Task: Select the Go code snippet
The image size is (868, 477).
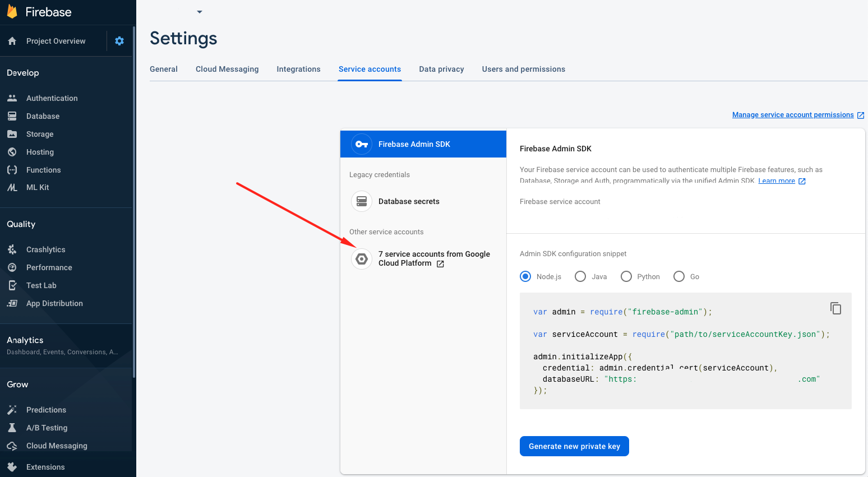Action: [679, 276]
